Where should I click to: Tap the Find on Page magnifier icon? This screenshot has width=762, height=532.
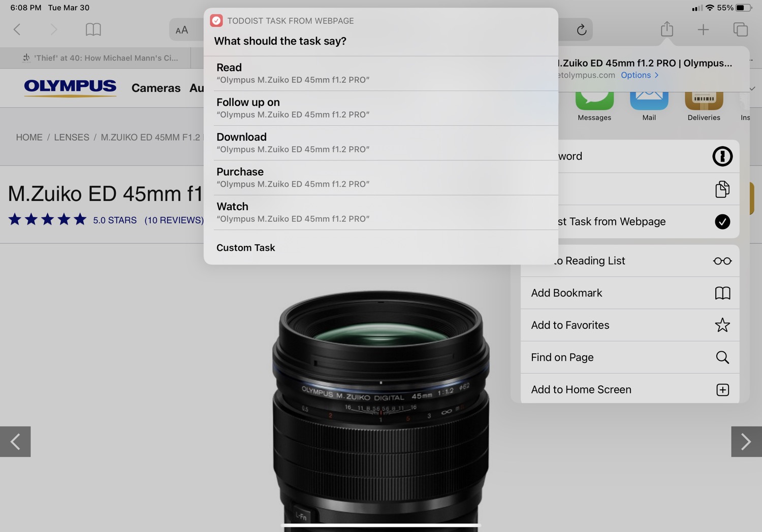point(722,357)
